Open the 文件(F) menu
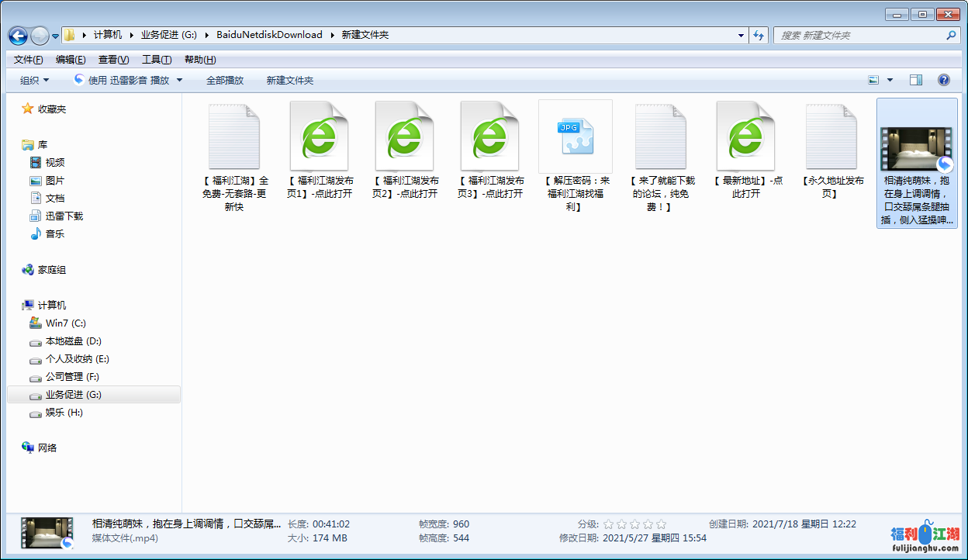 (29, 60)
